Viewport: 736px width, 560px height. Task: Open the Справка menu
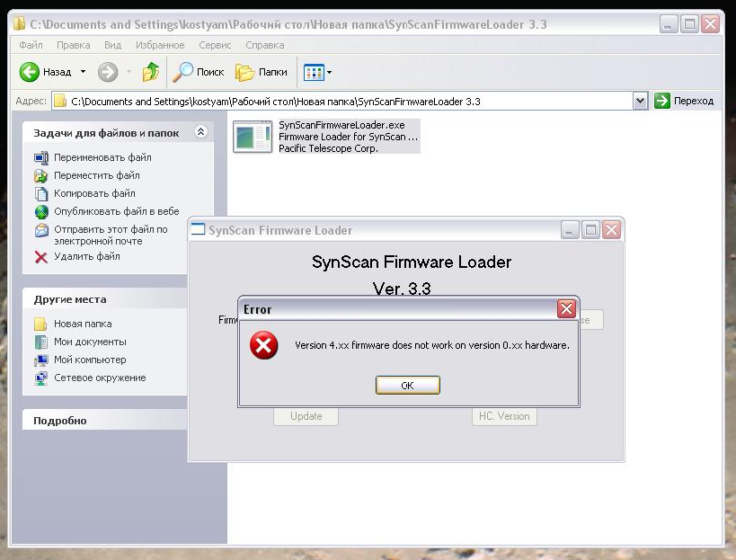tap(265, 45)
